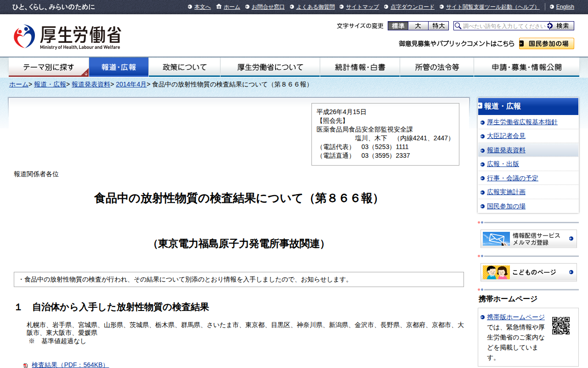Open the メルマガ登録 envelope banner
Viewport: 588px width, 368px height.
529,239
